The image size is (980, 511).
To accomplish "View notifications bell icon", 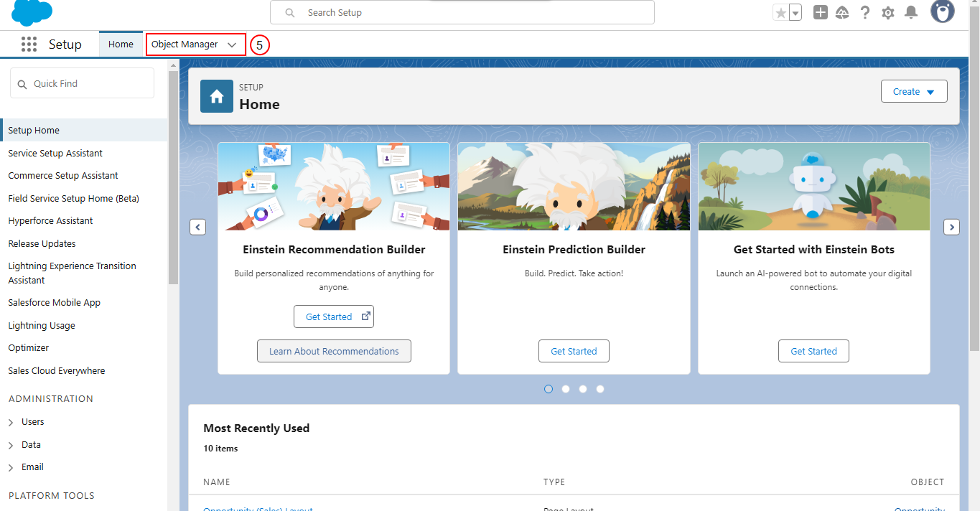I will pos(911,12).
